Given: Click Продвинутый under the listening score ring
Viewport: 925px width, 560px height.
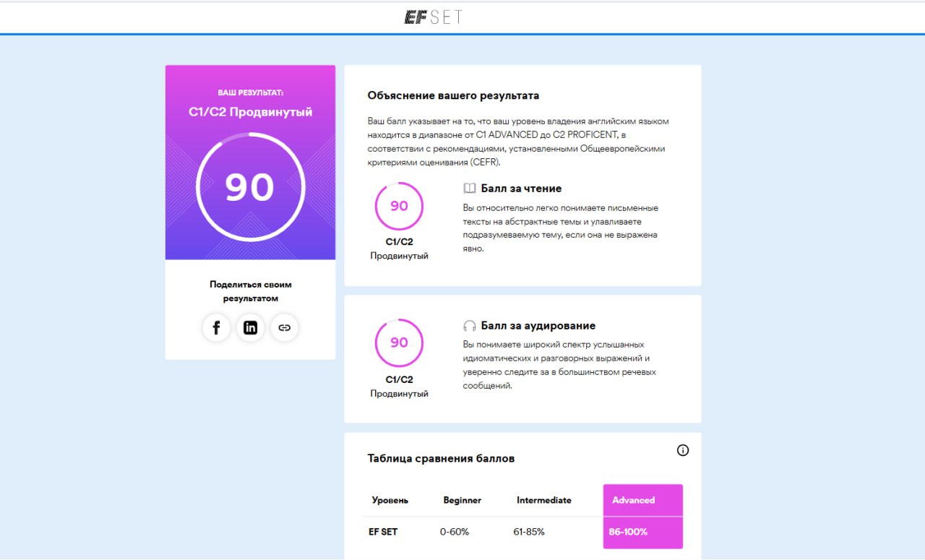Looking at the screenshot, I should (399, 394).
